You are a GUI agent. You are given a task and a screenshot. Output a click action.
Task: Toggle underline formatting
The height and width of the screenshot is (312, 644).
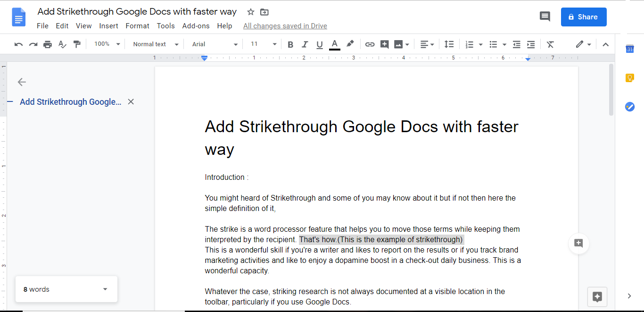tap(320, 44)
